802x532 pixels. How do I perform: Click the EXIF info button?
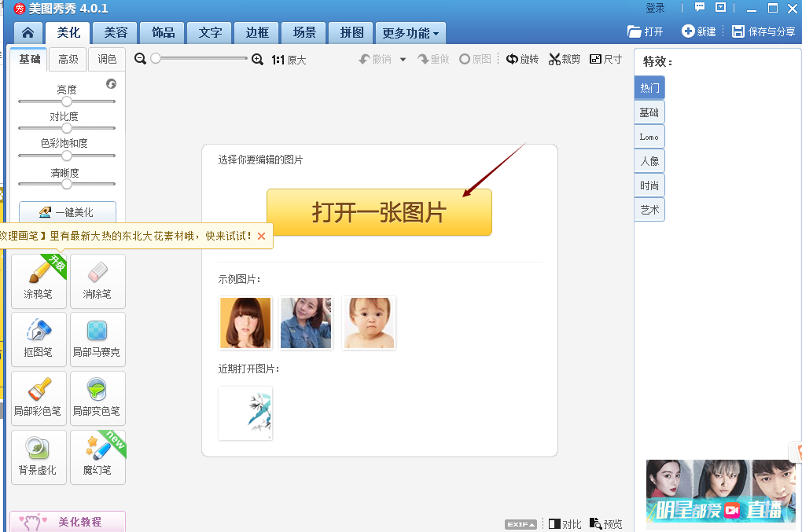pos(521,524)
